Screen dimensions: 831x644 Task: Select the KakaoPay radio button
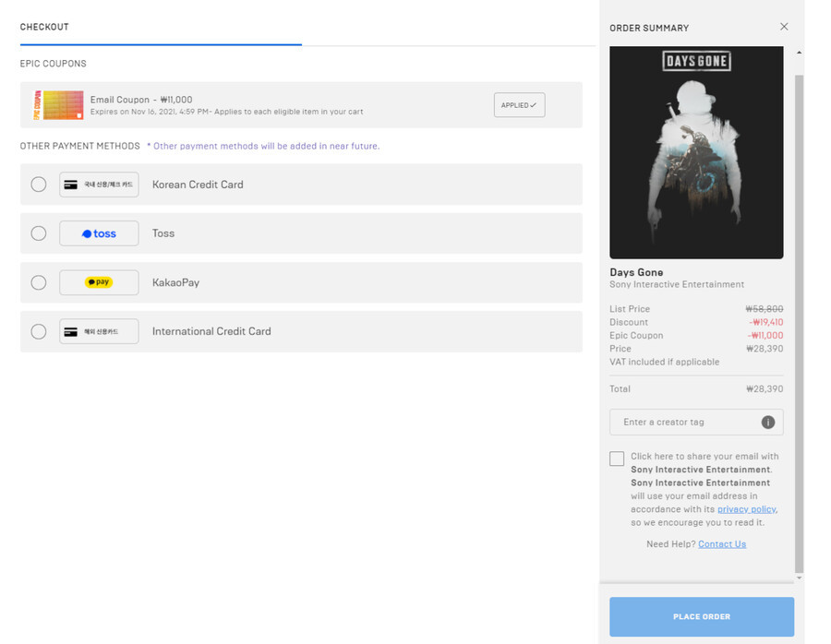[38, 282]
